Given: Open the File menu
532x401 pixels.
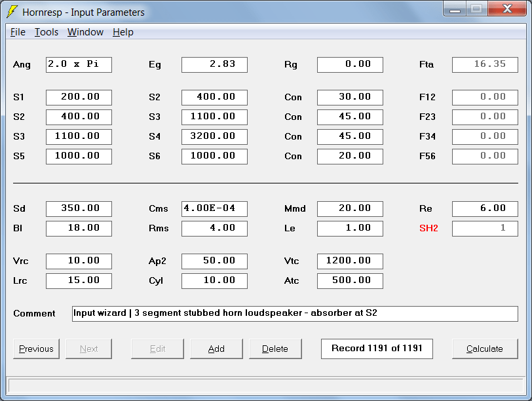Looking at the screenshot, I should tap(18, 32).
